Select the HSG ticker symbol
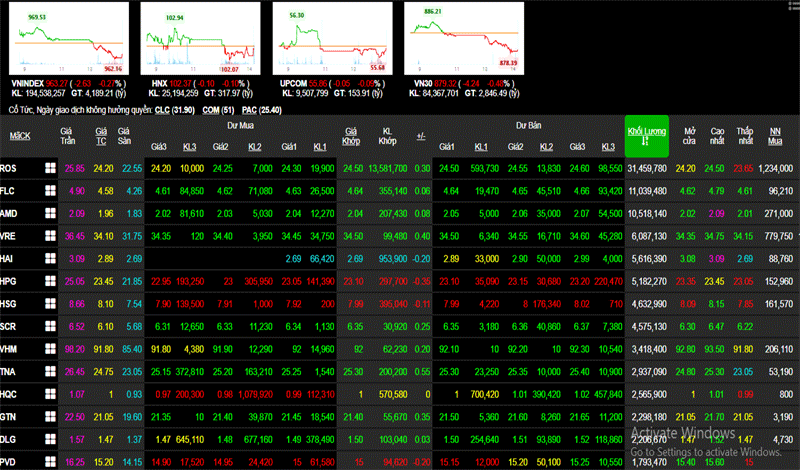The height and width of the screenshot is (470, 800). tap(8, 304)
